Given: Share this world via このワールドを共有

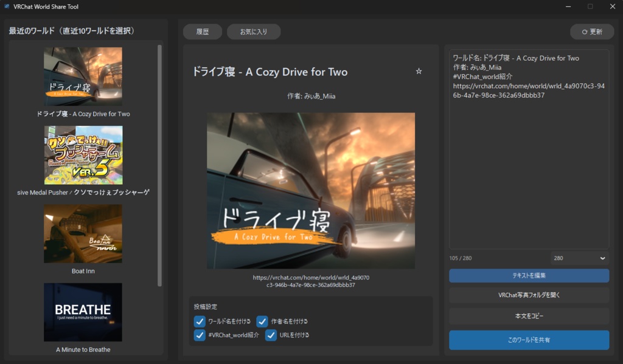Looking at the screenshot, I should (x=529, y=340).
